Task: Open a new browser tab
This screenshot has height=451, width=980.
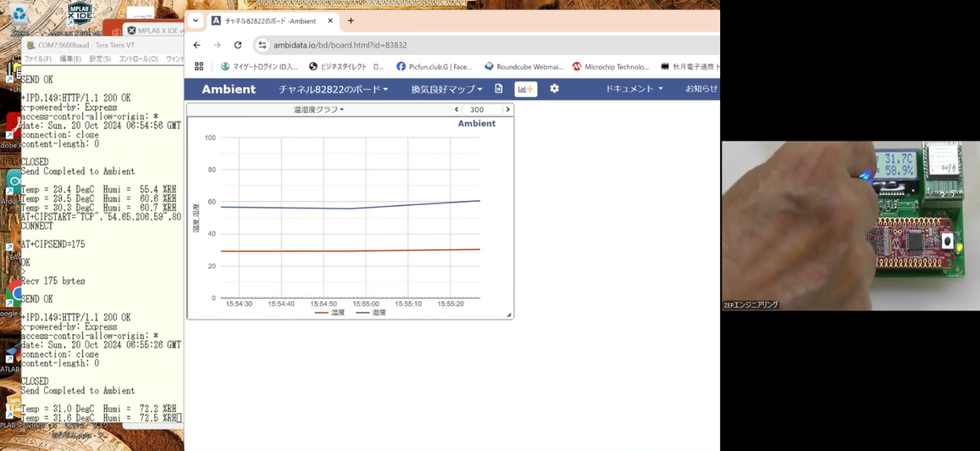Action: click(351, 21)
